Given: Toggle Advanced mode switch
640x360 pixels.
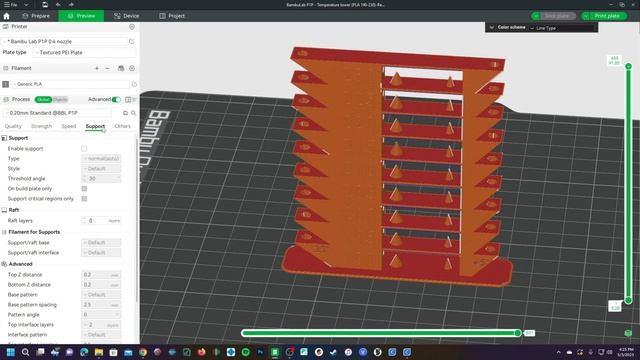Looking at the screenshot, I should 116,99.
